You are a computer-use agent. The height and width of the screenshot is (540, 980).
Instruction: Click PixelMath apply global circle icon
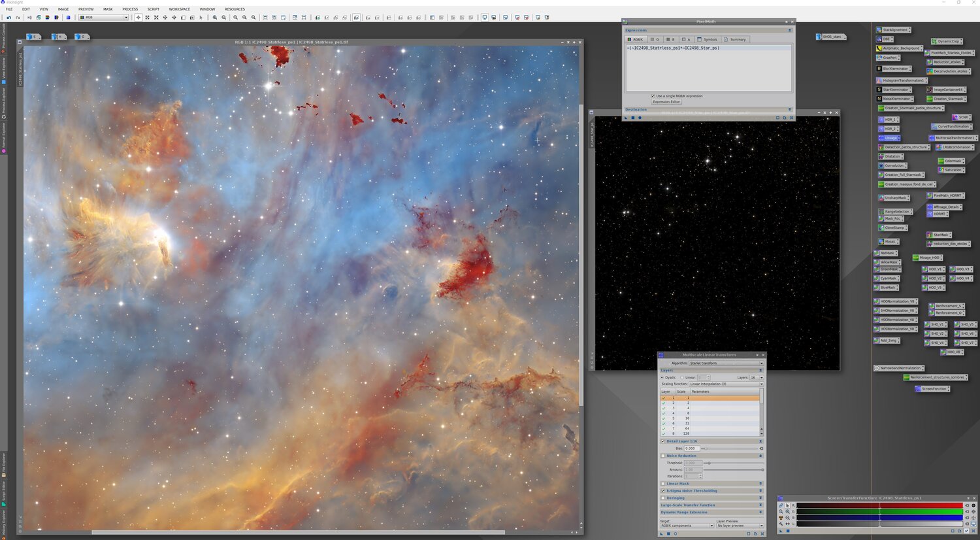click(x=640, y=118)
